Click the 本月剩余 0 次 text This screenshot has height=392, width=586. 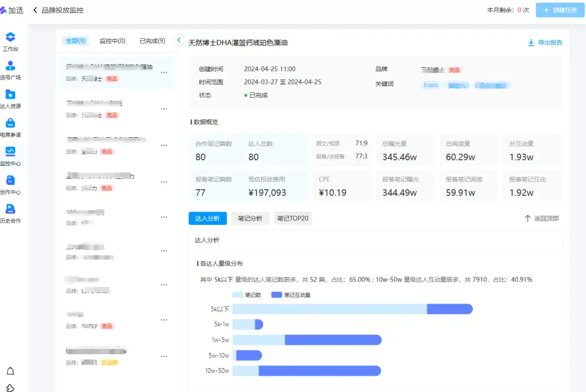point(508,10)
